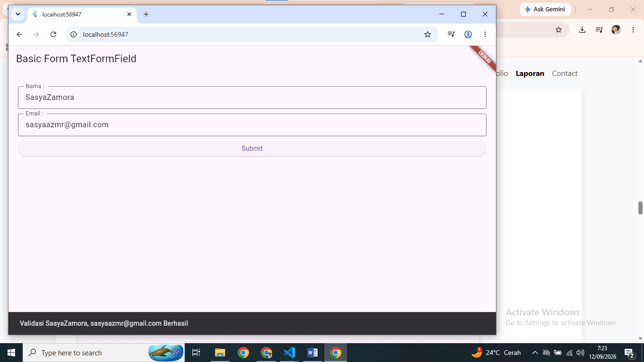Screen dimensions: 644x362
Task: Open downloads icon in background browser
Action: click(582, 30)
